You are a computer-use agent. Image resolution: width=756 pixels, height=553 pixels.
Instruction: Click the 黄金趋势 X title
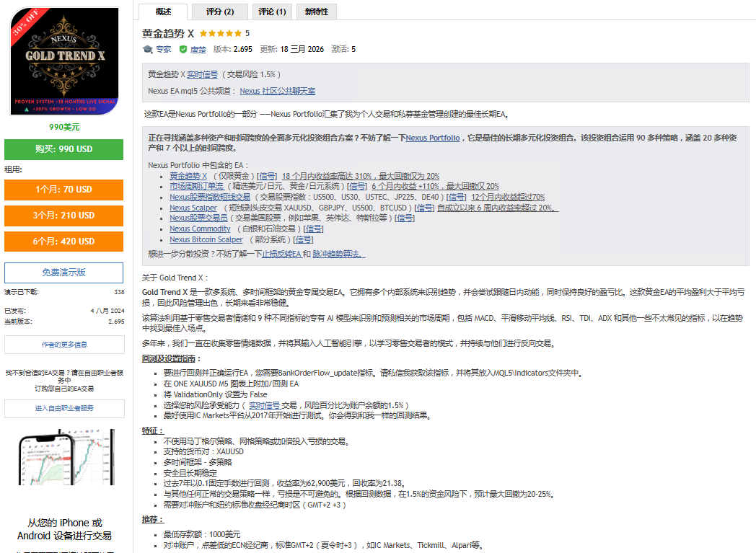(x=168, y=34)
